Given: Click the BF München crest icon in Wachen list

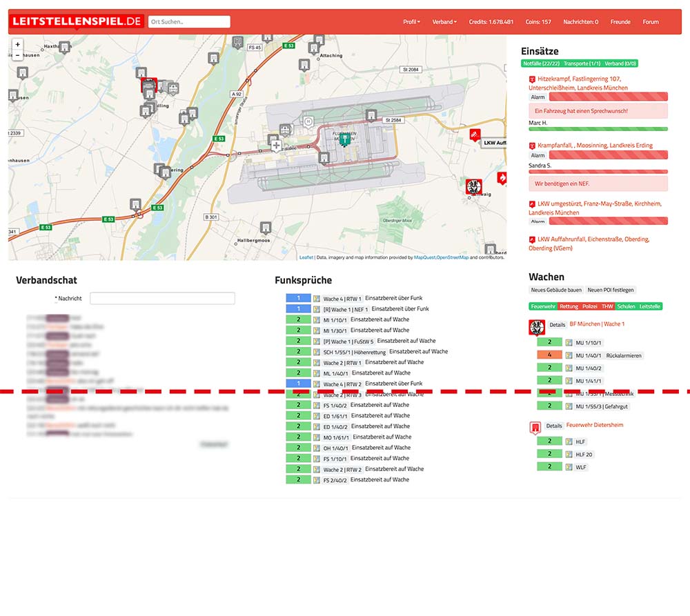Looking at the screenshot, I should point(536,328).
